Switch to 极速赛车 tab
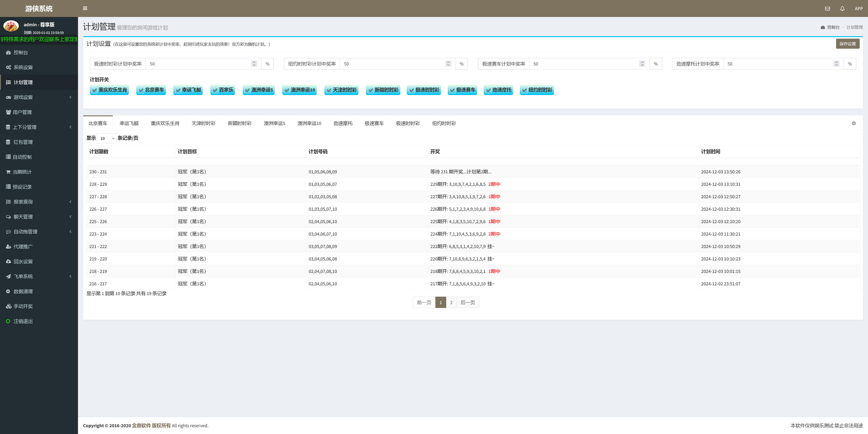The image size is (868, 434). 374,123
